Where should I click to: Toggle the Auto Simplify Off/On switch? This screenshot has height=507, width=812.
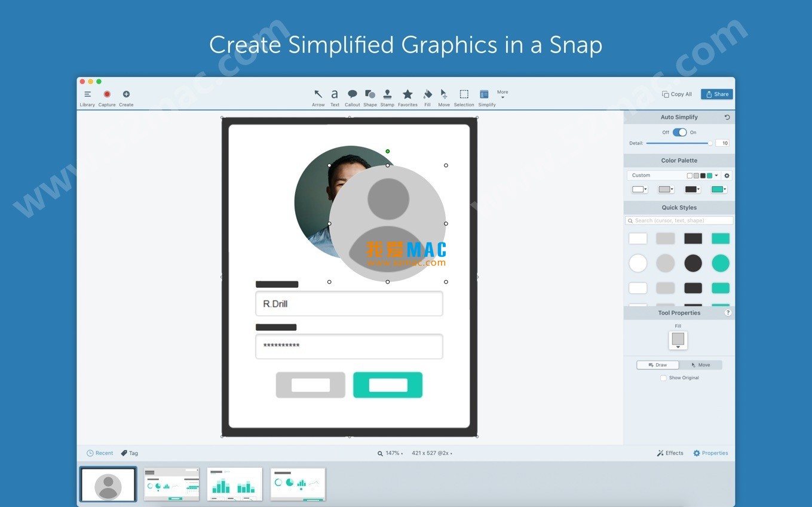[x=679, y=133]
